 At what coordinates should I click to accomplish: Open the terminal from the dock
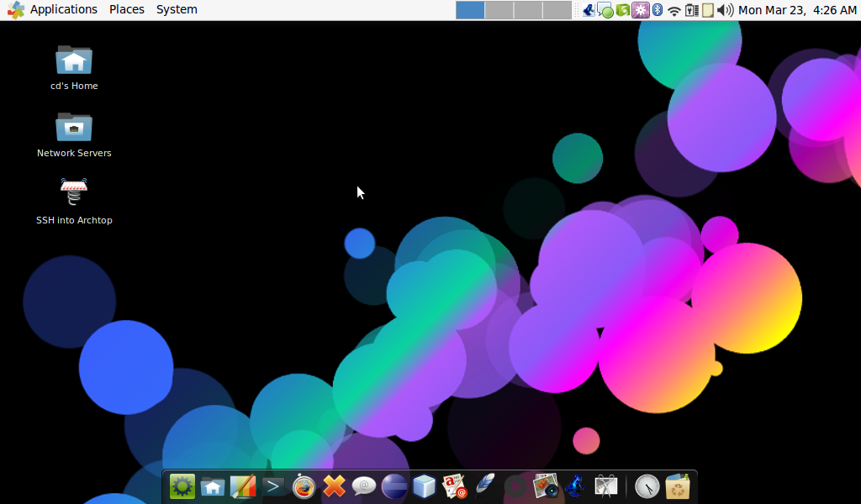[273, 486]
